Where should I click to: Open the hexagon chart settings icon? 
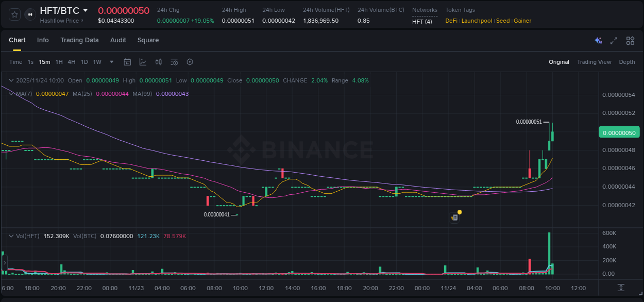tap(190, 62)
